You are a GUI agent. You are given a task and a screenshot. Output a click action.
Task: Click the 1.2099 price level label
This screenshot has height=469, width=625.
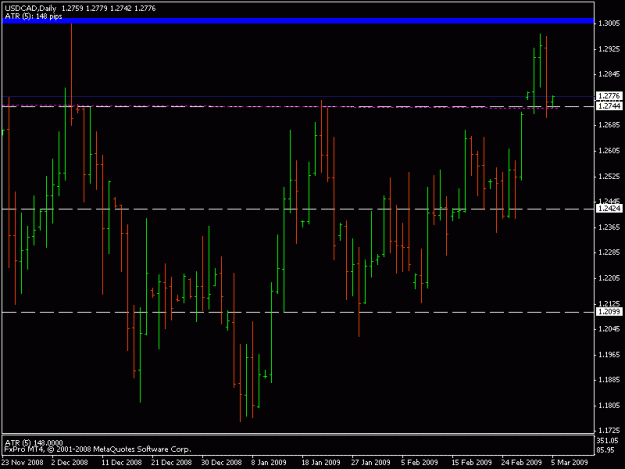[609, 312]
